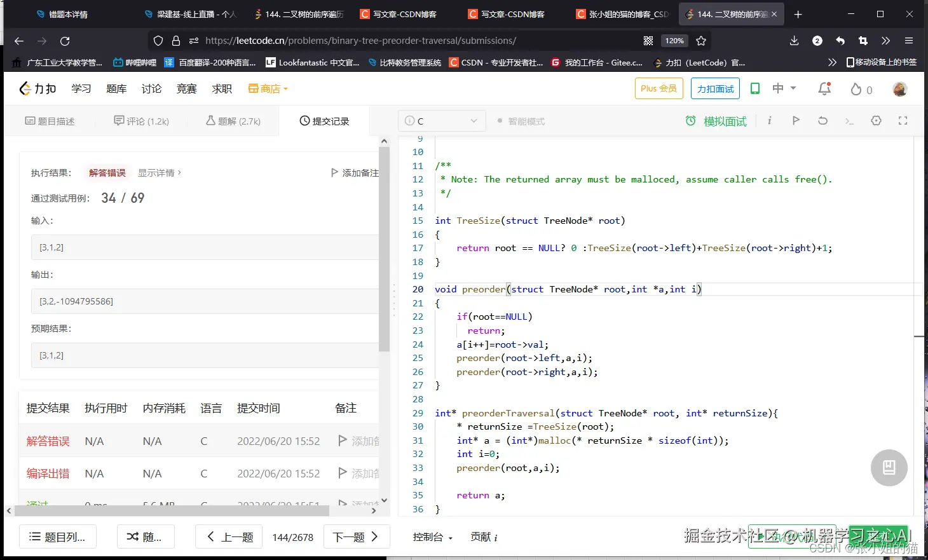Go back using the browser back arrow

[x=19, y=41]
